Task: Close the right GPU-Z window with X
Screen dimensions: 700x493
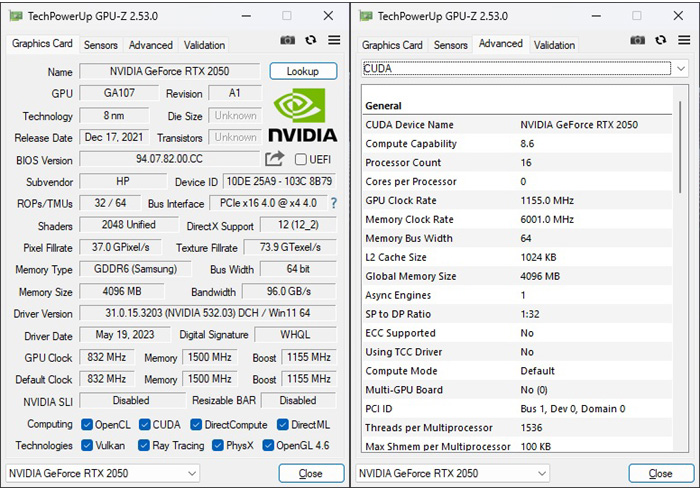Action: 678,16
